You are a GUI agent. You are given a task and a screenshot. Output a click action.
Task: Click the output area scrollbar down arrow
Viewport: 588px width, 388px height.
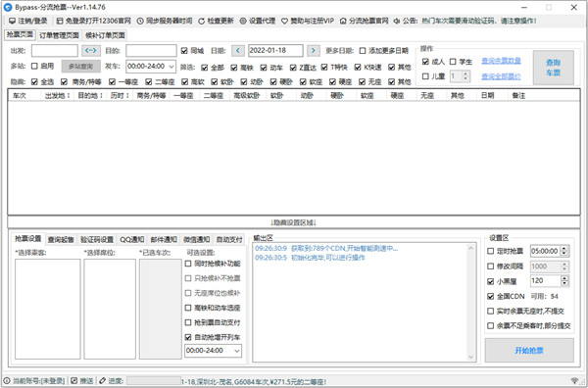[x=471, y=358]
